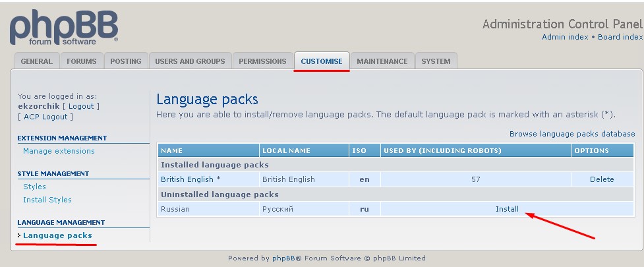644x267 pixels.
Task: Click the Admin index link
Action: (x=565, y=37)
